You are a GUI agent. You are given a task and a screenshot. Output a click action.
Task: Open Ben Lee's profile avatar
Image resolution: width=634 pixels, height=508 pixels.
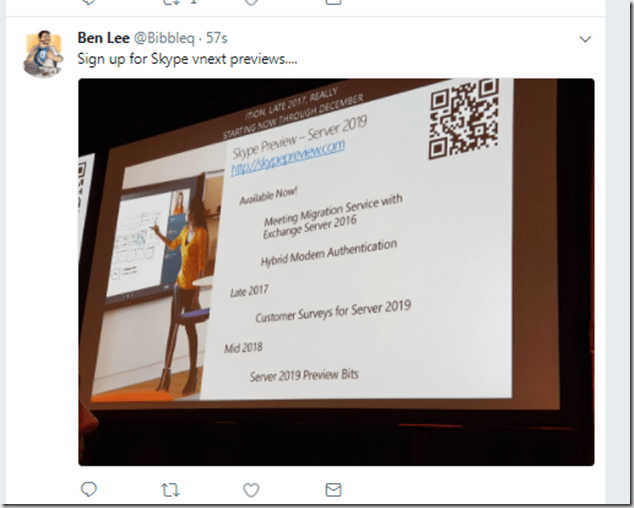(44, 53)
